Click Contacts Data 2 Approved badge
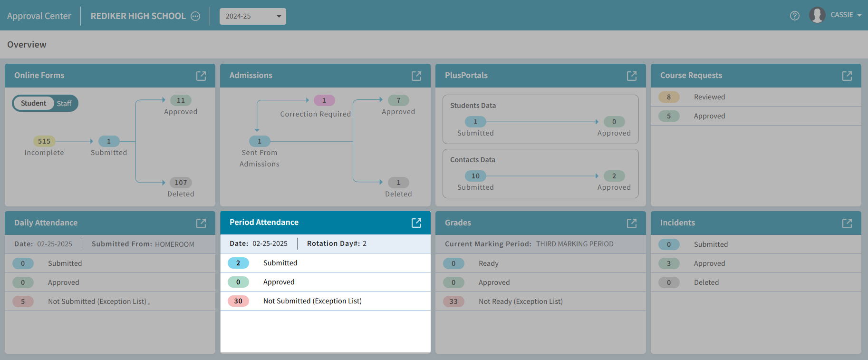This screenshot has height=360, width=868. [x=614, y=176]
